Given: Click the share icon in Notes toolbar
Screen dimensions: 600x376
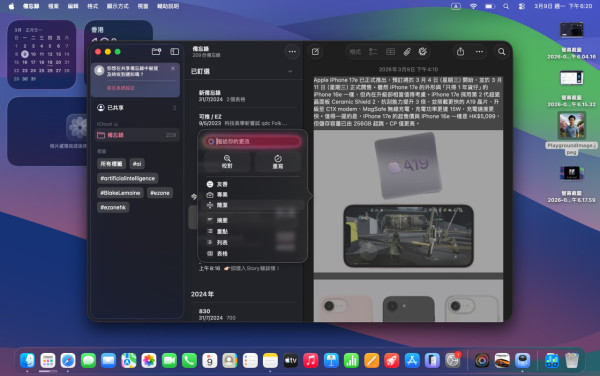Looking at the screenshot, I should pos(460,52).
